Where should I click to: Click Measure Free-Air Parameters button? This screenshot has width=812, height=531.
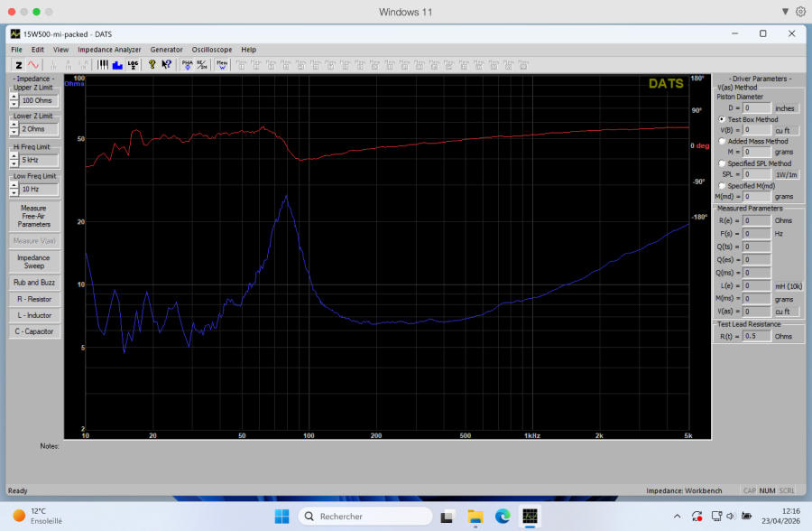tap(33, 216)
